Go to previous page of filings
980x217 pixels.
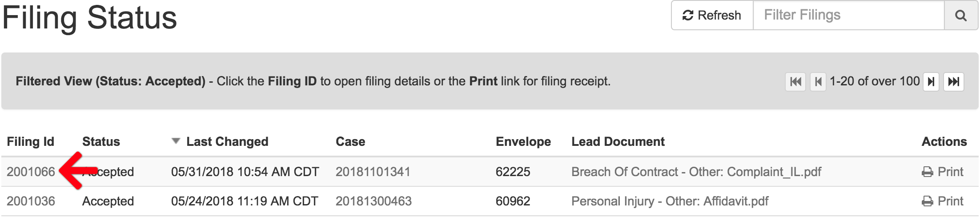click(x=818, y=82)
